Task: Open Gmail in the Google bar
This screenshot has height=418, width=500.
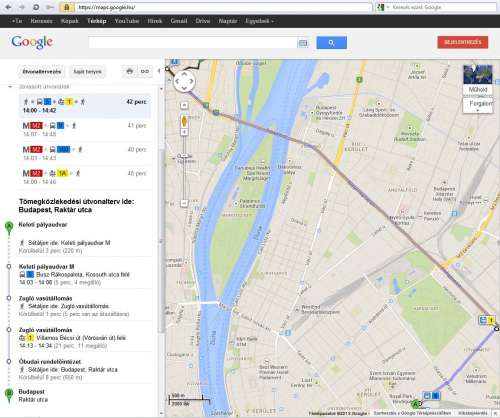Action: pyautogui.click(x=179, y=21)
